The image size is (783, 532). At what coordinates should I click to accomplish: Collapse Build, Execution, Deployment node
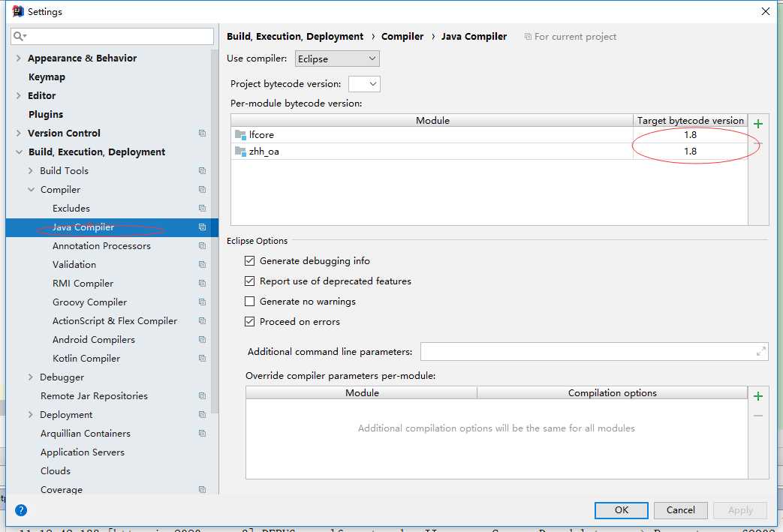tap(19, 152)
